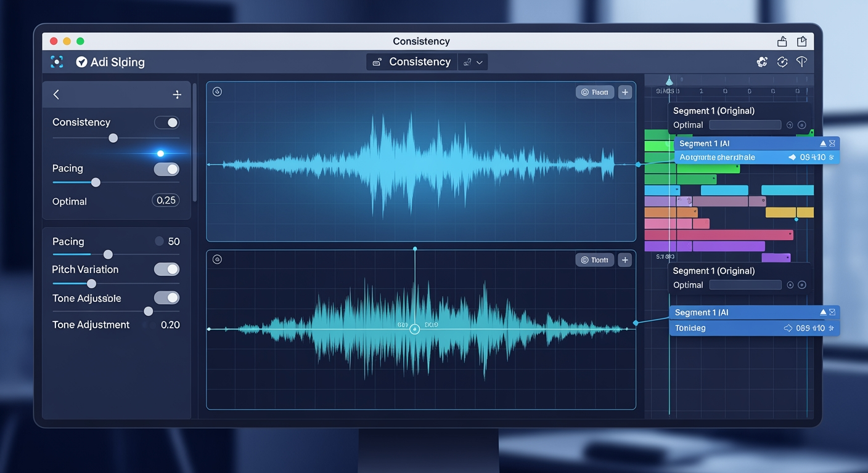Collapse the top Segment 1 AI row
The height and width of the screenshot is (473, 868).
click(822, 144)
